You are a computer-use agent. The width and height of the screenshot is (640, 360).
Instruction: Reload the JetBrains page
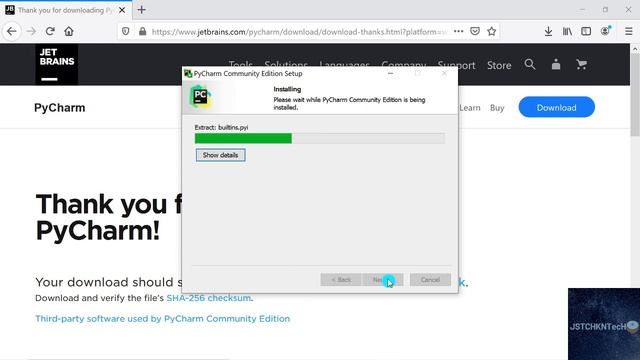(50, 31)
